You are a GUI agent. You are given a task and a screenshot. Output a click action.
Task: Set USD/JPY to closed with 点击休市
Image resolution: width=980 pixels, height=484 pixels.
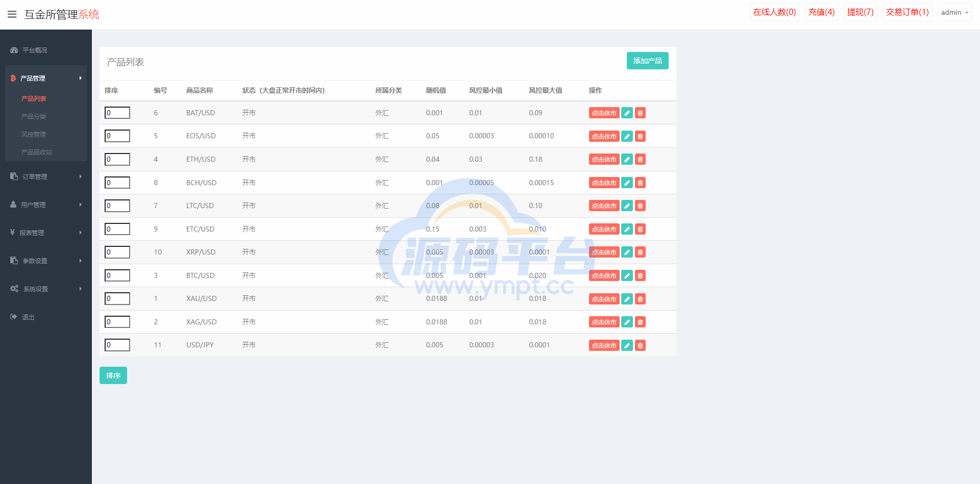[x=604, y=345]
